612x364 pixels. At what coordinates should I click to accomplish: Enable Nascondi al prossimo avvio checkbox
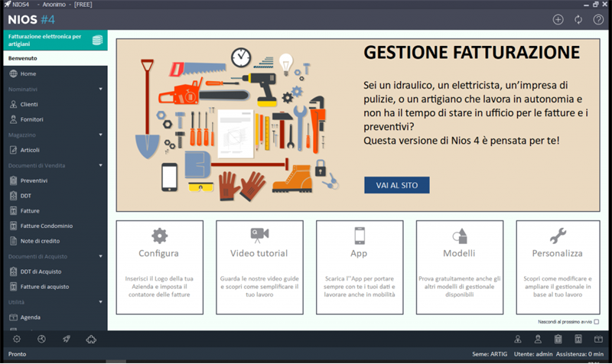tap(597, 322)
